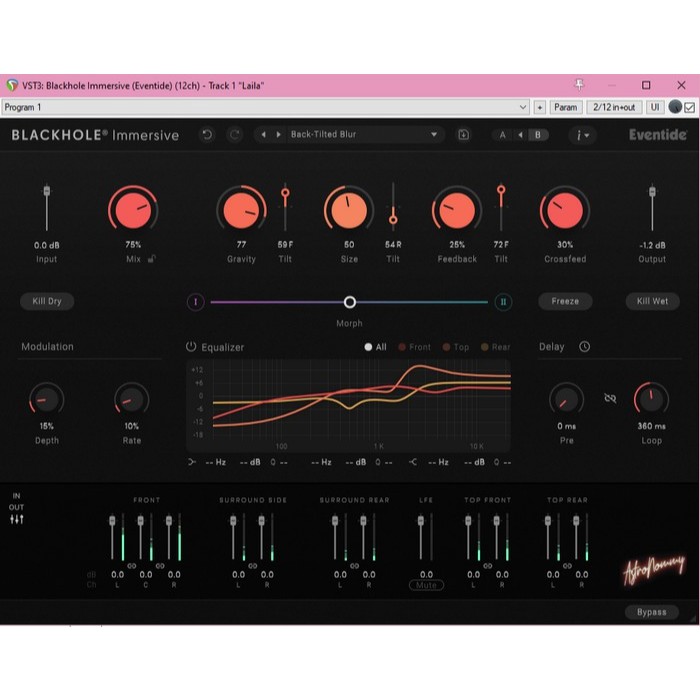Viewport: 700px width, 700px height.
Task: Go to next preset arrow
Action: (279, 134)
